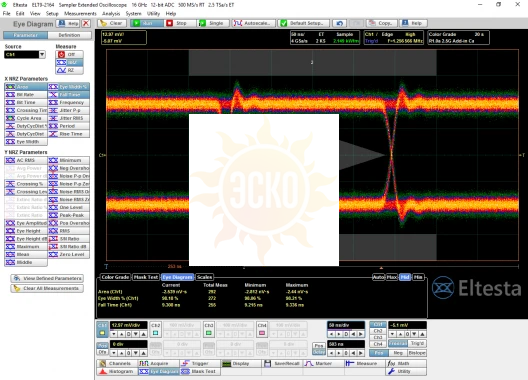The height and width of the screenshot is (380, 528).
Task: Switch to the Definition tab
Action: pyautogui.click(x=69, y=35)
